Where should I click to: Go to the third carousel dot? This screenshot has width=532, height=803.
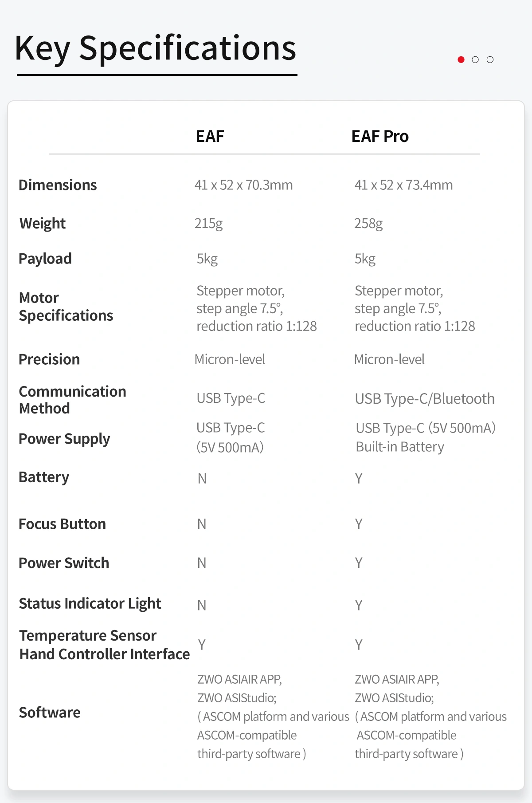coord(490,59)
